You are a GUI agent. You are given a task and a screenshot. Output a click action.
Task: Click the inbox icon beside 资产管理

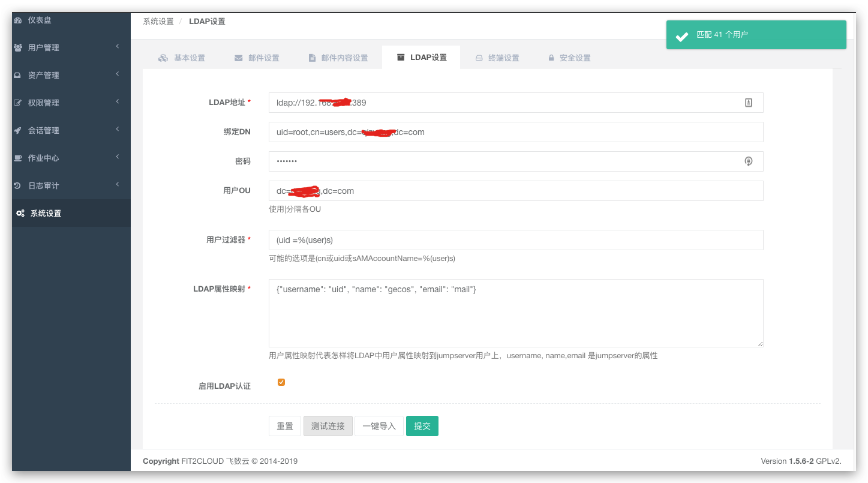click(x=18, y=75)
